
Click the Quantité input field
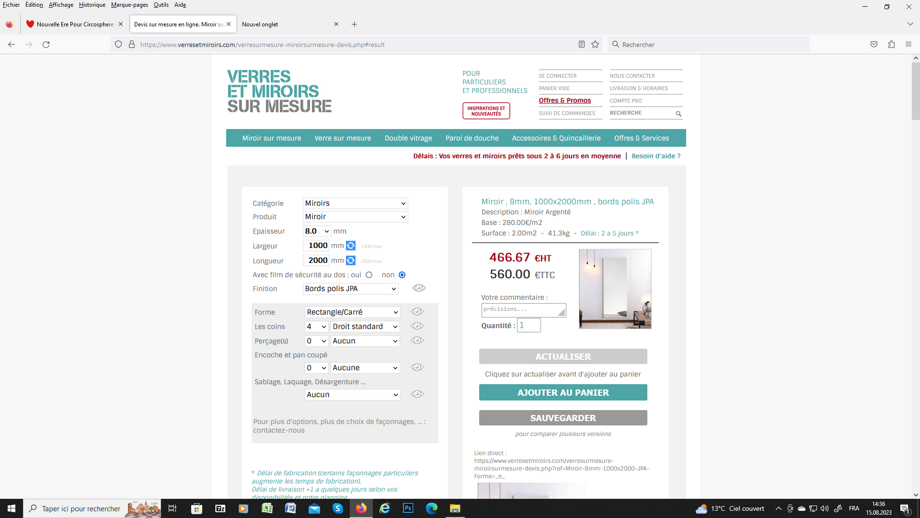[529, 325]
